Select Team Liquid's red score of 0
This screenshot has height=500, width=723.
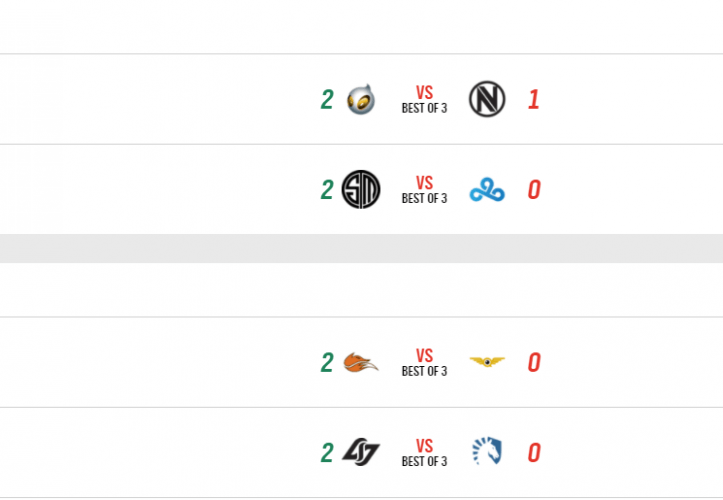click(x=534, y=452)
